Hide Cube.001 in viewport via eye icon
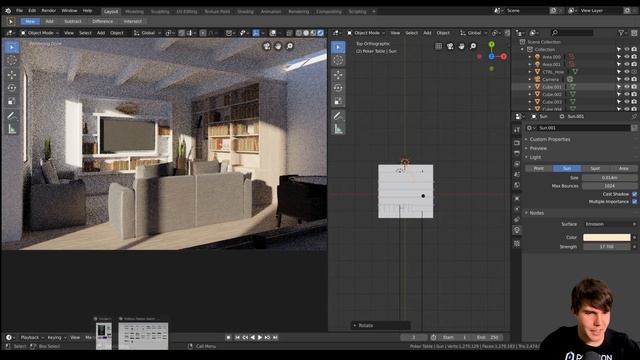 pyautogui.click(x=627, y=87)
